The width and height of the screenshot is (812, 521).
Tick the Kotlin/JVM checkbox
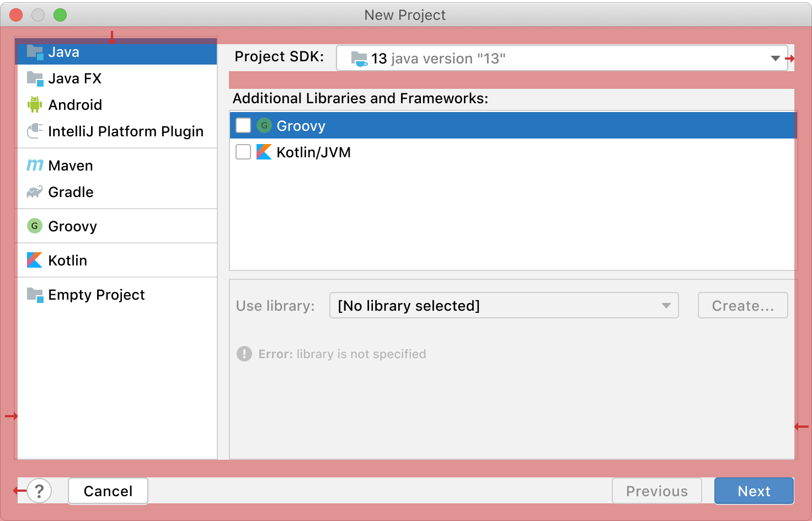(243, 152)
